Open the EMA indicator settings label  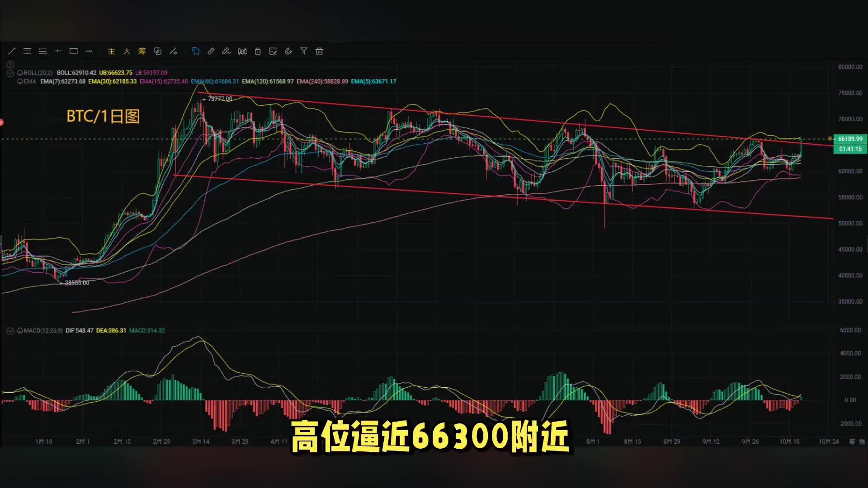click(30, 82)
